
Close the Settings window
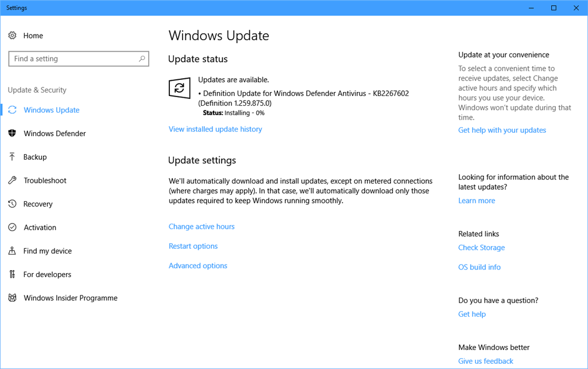pyautogui.click(x=576, y=8)
